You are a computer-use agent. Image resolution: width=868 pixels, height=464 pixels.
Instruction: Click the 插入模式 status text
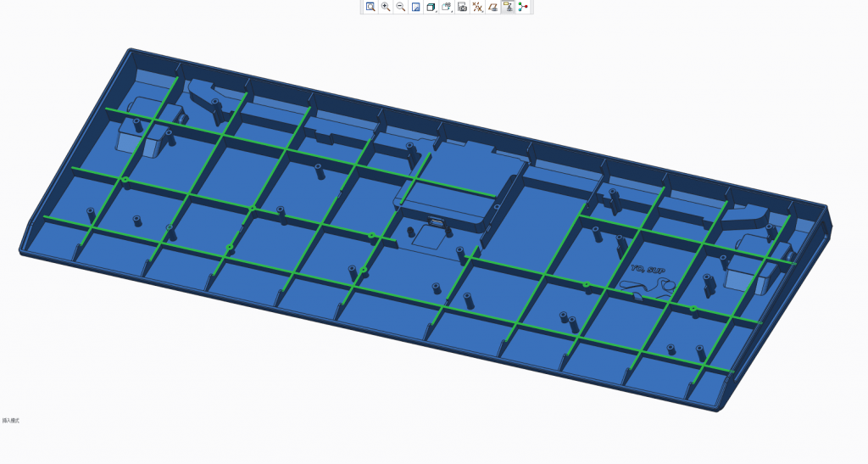(10, 421)
